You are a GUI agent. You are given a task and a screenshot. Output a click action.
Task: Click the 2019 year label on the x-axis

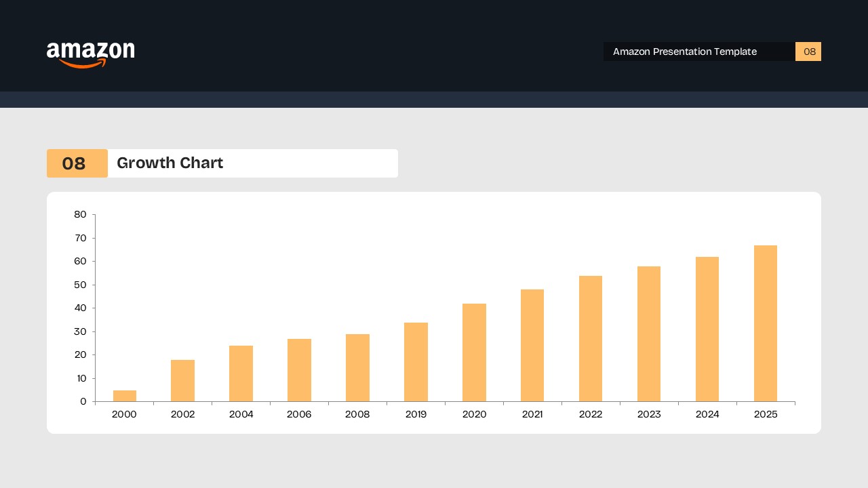416,414
